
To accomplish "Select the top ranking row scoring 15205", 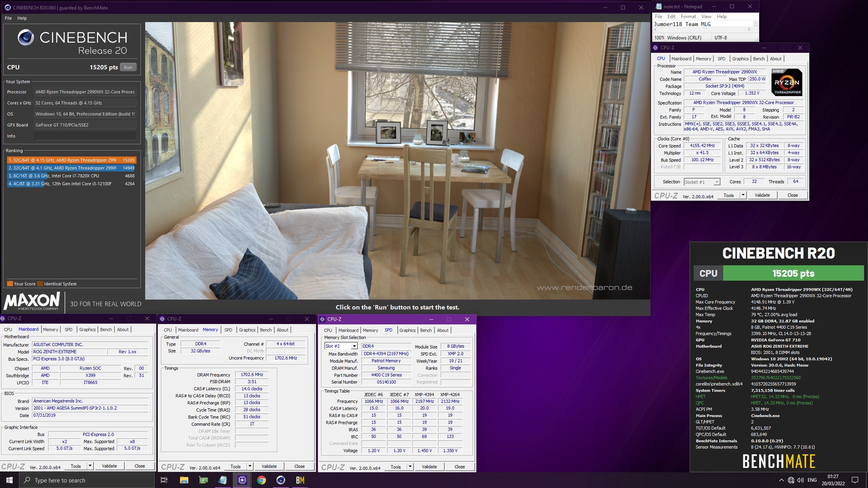I will [71, 160].
